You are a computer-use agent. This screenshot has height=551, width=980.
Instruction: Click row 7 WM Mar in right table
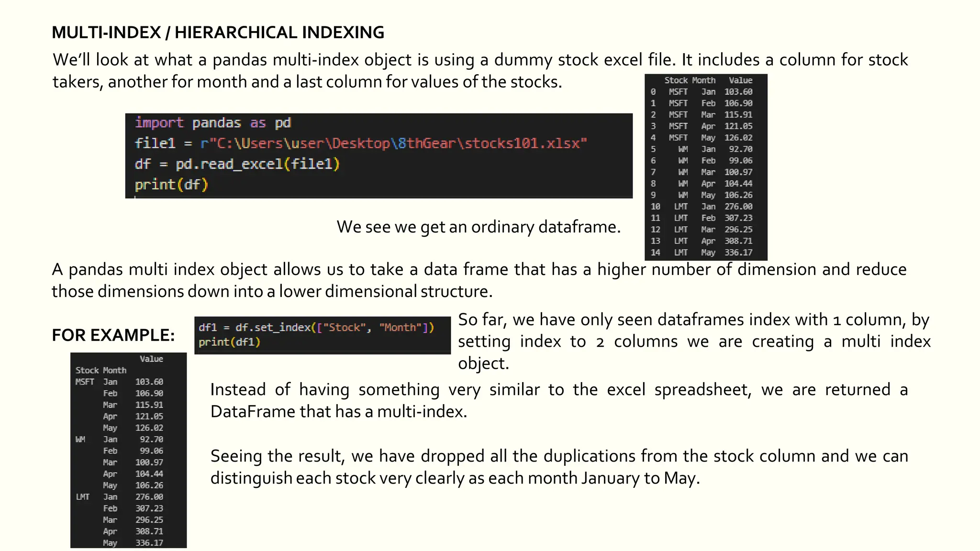point(702,172)
